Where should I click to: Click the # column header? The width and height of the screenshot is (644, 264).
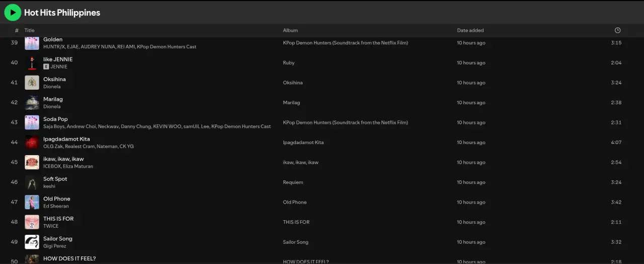(17, 30)
